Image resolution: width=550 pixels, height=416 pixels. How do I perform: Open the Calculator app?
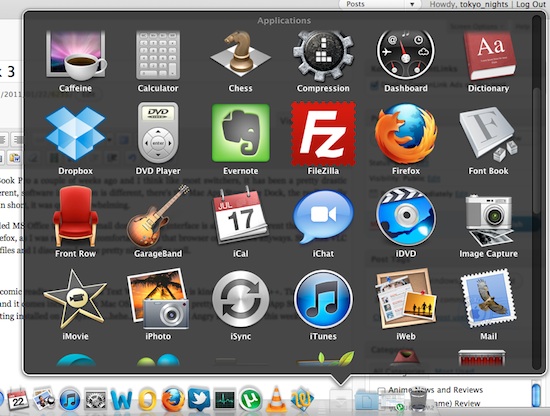tap(158, 55)
